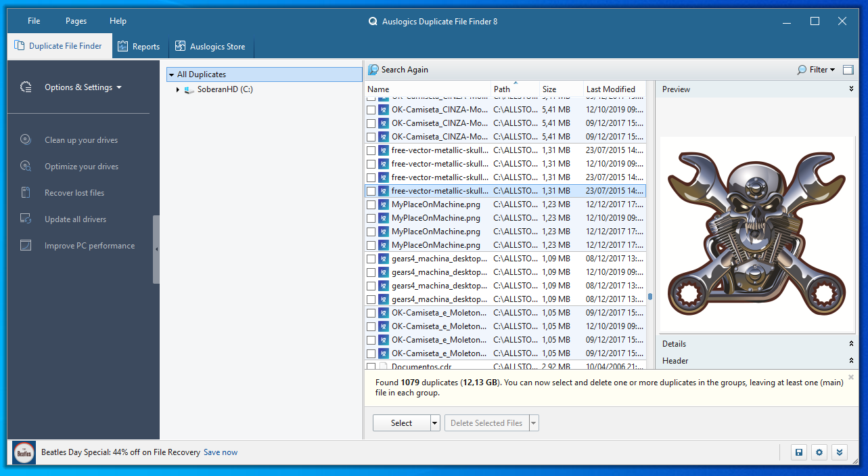868x476 pixels.
Task: Select the Documentos.cdr file name
Action: [x=421, y=366]
